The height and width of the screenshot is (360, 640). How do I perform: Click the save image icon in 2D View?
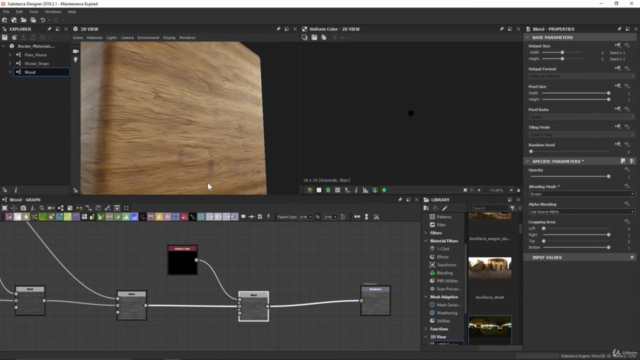point(314,38)
